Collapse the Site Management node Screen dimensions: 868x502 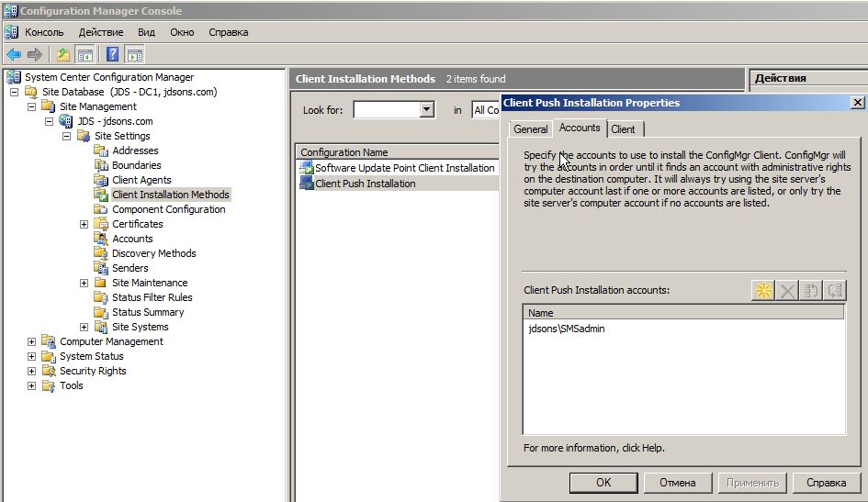point(31,106)
